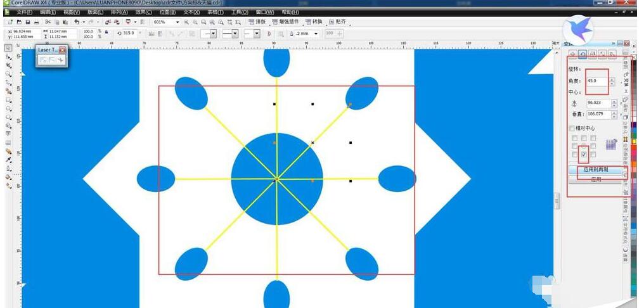Open the 文件(F) menu
This screenshot has height=308, width=644.
[24, 12]
